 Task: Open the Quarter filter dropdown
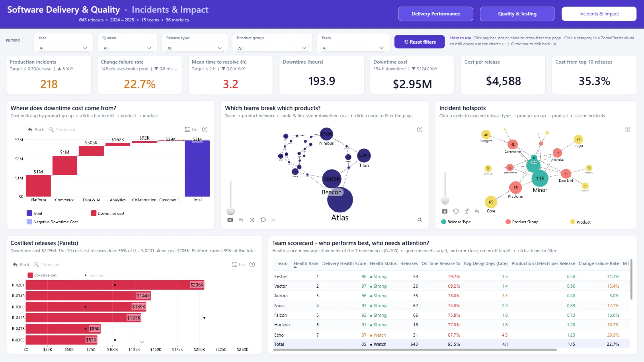[x=127, y=48]
